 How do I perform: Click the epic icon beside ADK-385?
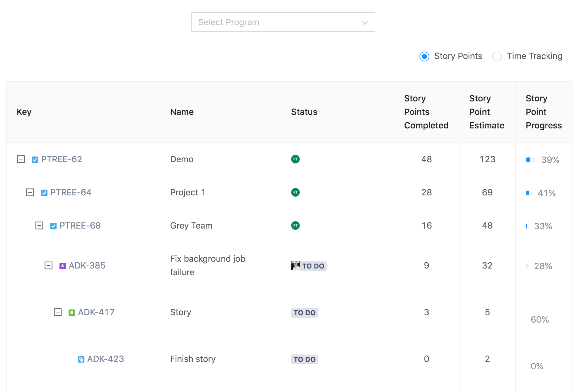(63, 266)
